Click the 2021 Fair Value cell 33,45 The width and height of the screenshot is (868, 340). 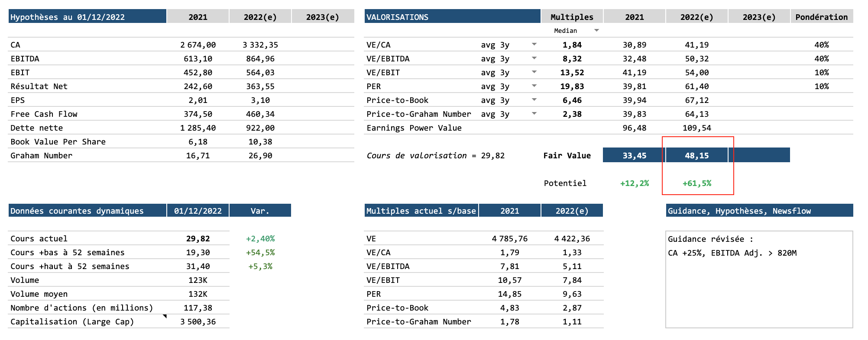tap(634, 155)
